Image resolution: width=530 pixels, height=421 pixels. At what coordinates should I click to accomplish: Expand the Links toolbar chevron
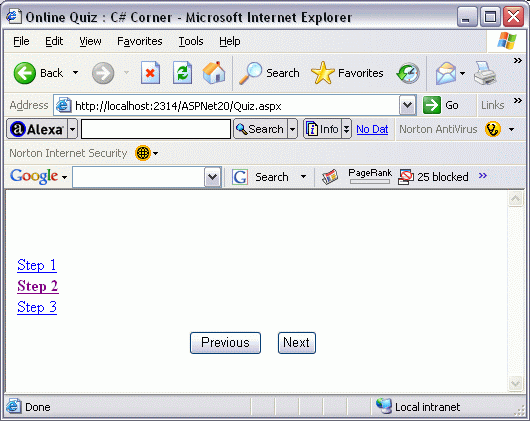(517, 101)
